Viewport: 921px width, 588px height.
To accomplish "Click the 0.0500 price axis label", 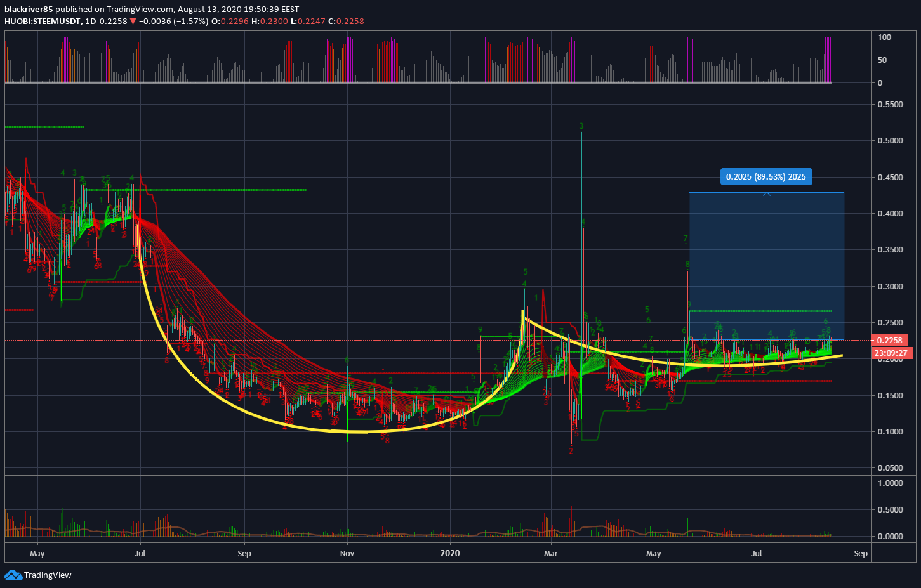I will pos(890,468).
